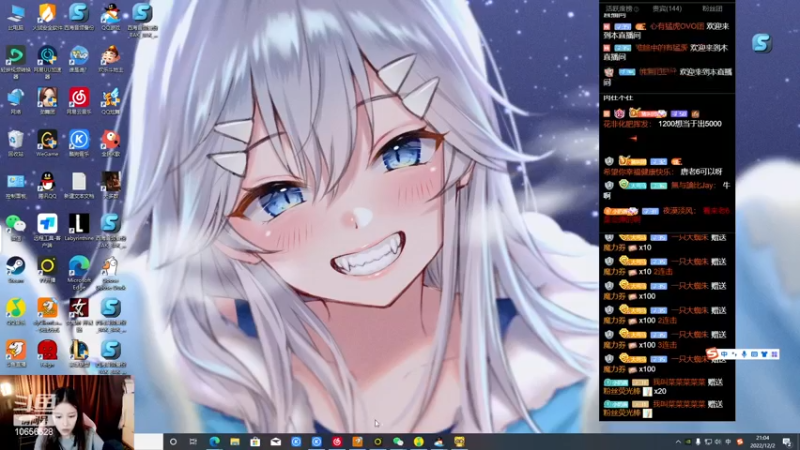Click the volume icon in system tray
800x450 pixels.
[x=718, y=442]
